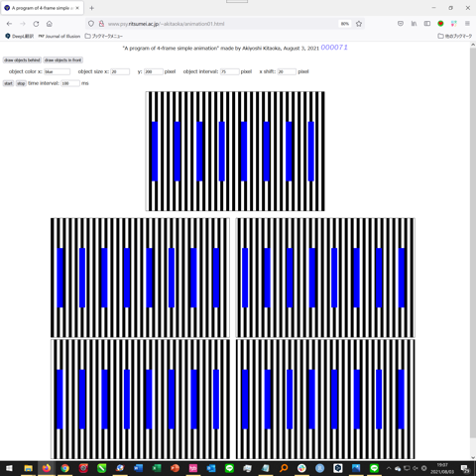Edit the x shift field
The width and height of the screenshot is (476, 476).
(x=287, y=71)
